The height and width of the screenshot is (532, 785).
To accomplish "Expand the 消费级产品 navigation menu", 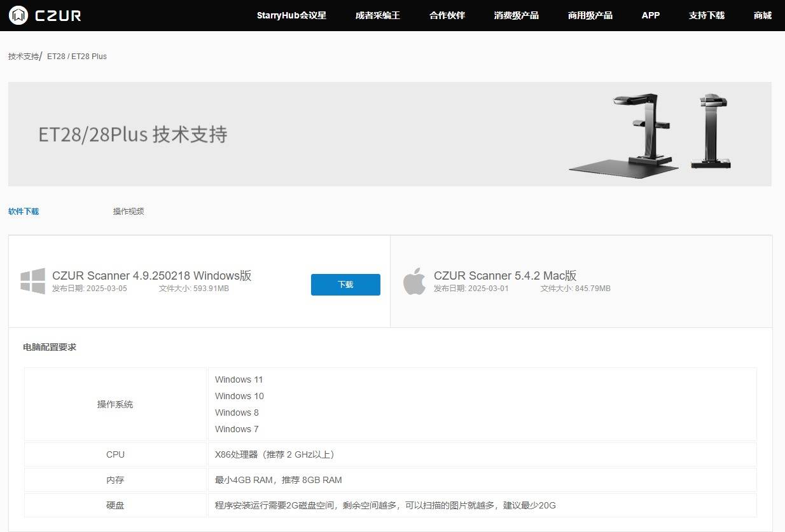I will (516, 15).
